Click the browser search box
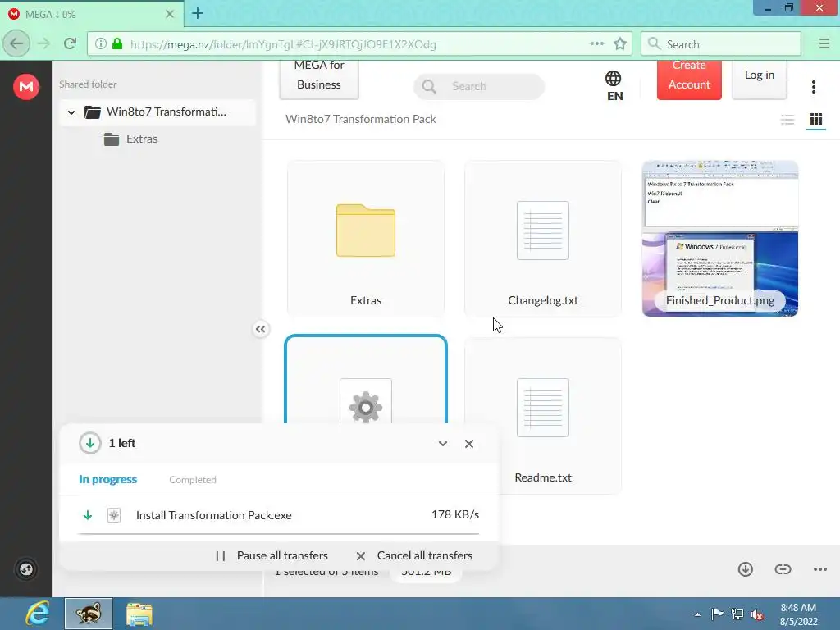The height and width of the screenshot is (630, 840). click(x=720, y=44)
